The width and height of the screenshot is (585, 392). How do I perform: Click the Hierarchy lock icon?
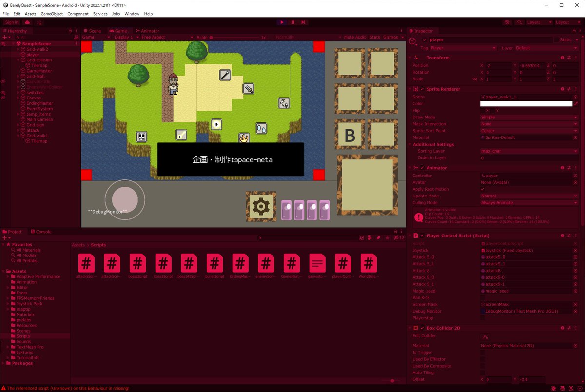(x=70, y=31)
